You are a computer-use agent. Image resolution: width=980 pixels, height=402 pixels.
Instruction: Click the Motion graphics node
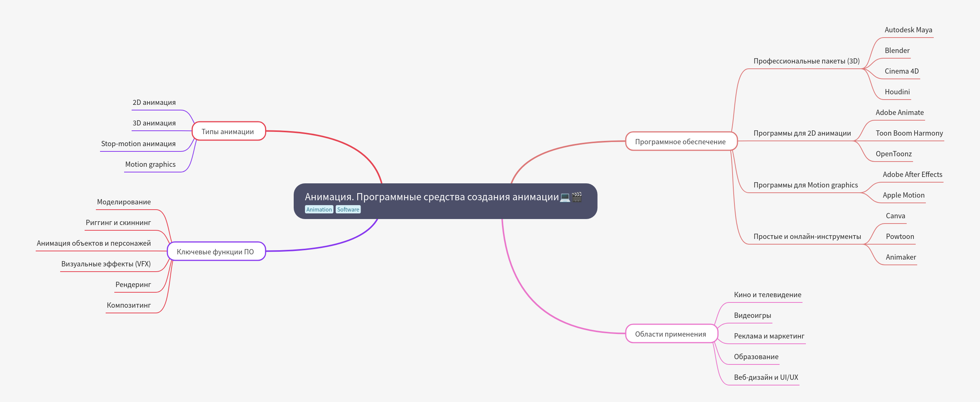[150, 164]
